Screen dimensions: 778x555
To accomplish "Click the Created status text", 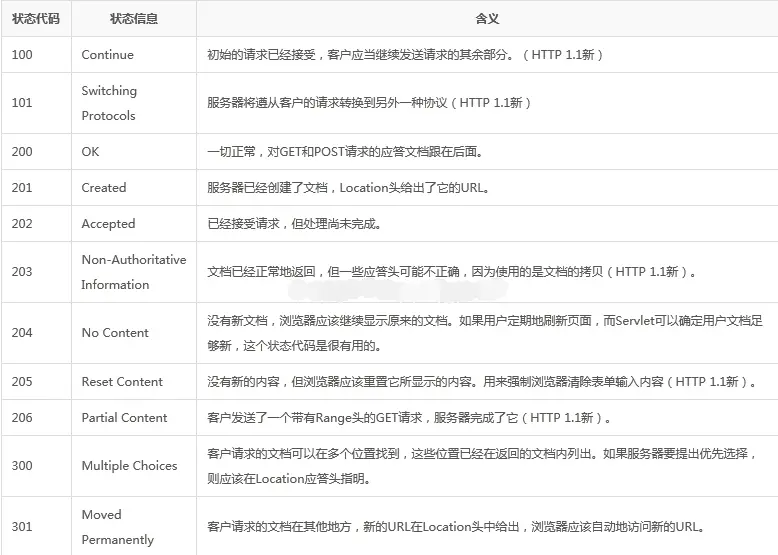I will point(104,187).
